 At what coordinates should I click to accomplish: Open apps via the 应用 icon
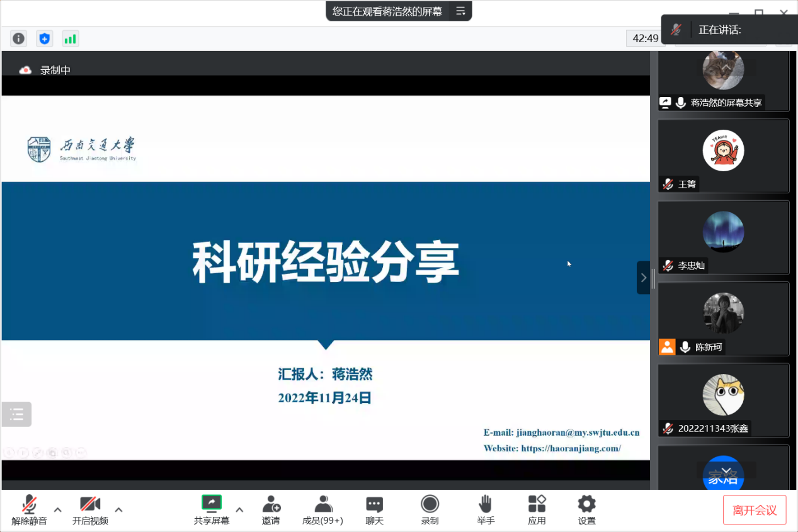pyautogui.click(x=537, y=510)
